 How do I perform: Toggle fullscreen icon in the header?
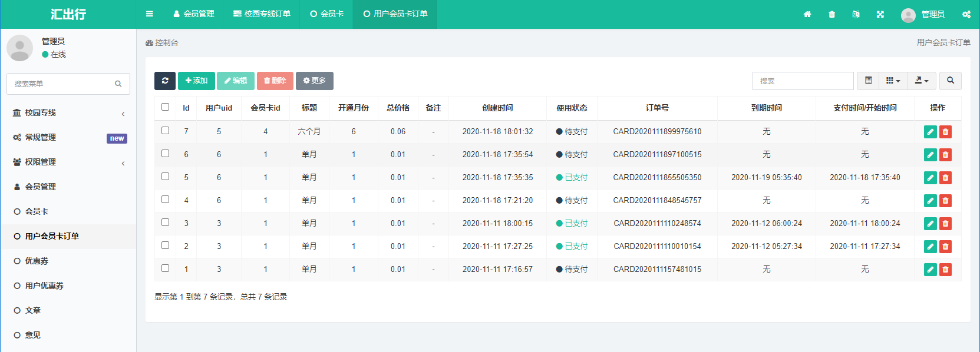tap(880, 14)
